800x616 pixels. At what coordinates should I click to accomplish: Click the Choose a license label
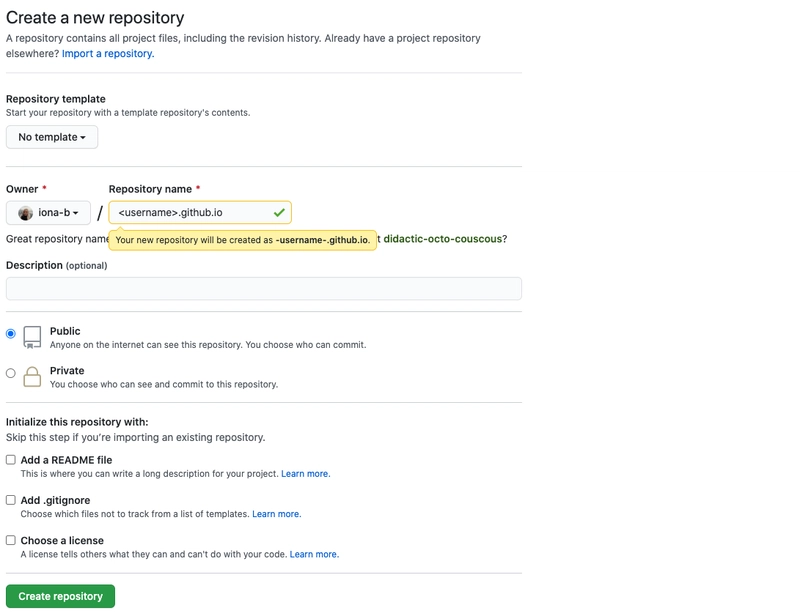62,540
